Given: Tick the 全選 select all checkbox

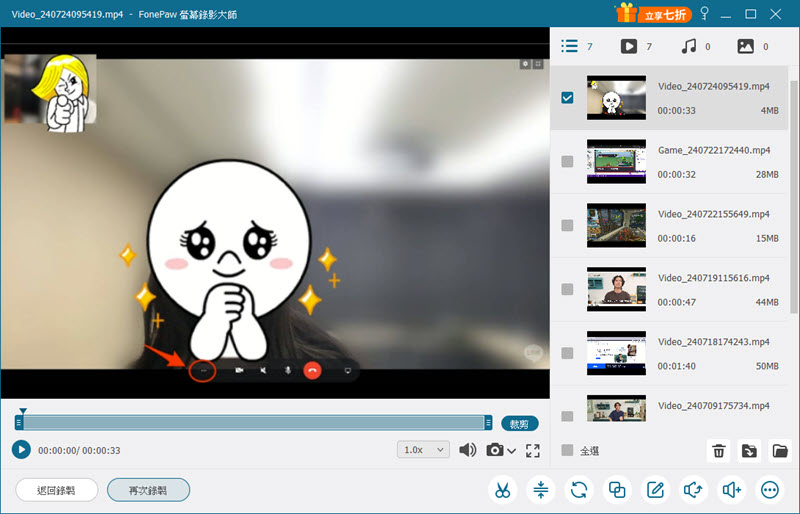Looking at the screenshot, I should point(567,450).
